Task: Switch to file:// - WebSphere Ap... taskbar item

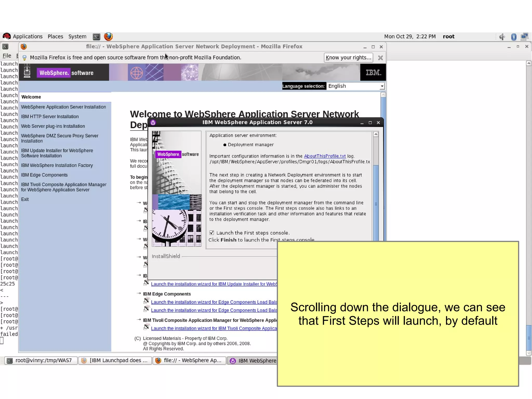Action: pyautogui.click(x=189, y=361)
